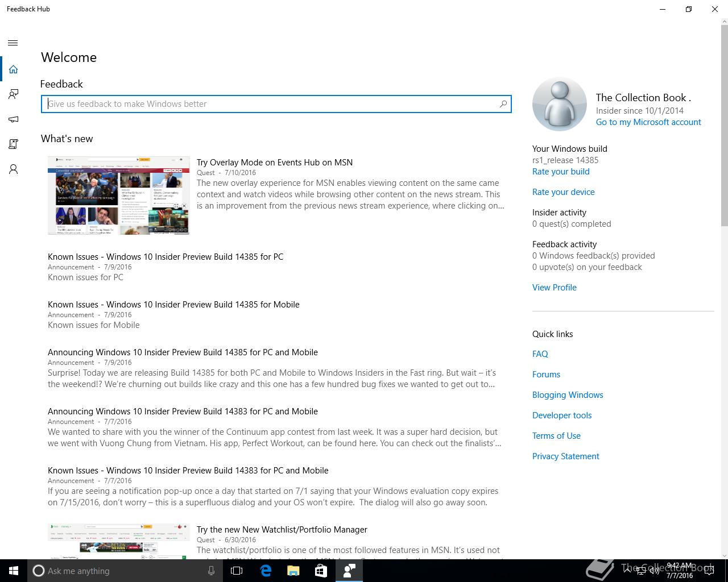This screenshot has width=728, height=582.
Task: Click the Cortana microphone icon
Action: 211,571
